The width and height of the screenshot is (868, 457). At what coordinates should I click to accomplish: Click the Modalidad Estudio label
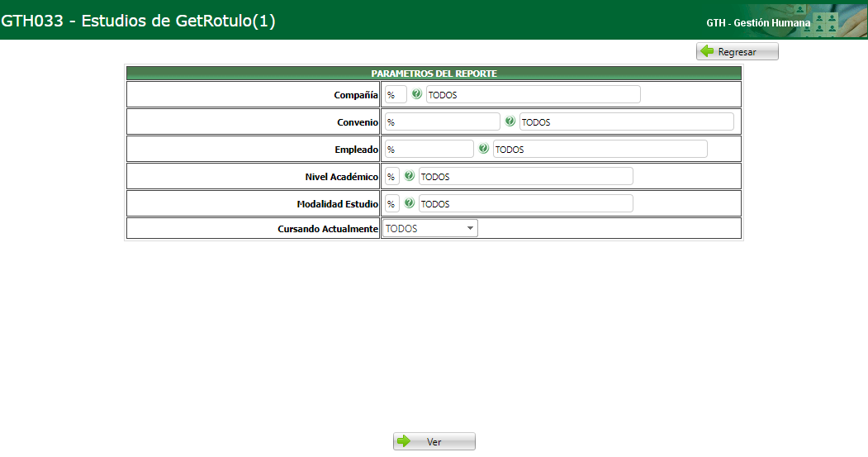[337, 203]
